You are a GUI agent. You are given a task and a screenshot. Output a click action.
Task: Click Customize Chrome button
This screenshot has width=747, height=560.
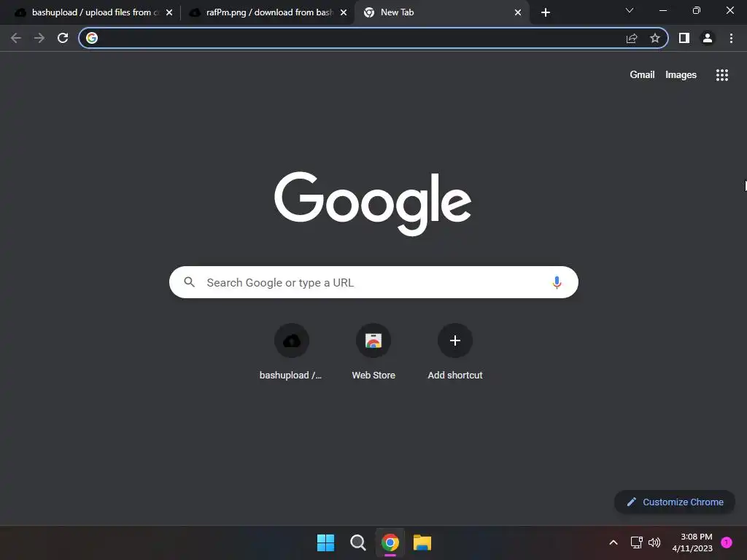click(675, 502)
